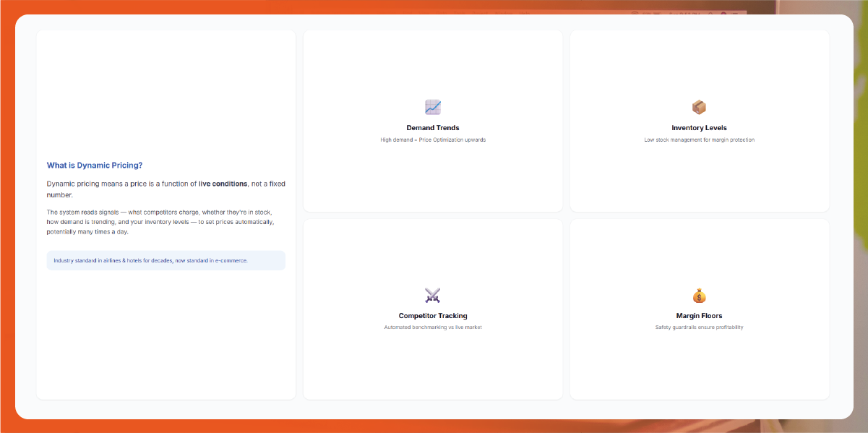Click 'Automated benchmarking vs live market' text
The width and height of the screenshot is (868, 433).
click(x=433, y=327)
